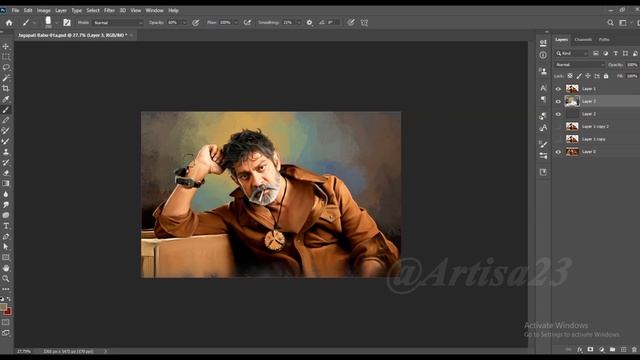Select the Magic Wand tool

tap(6, 78)
